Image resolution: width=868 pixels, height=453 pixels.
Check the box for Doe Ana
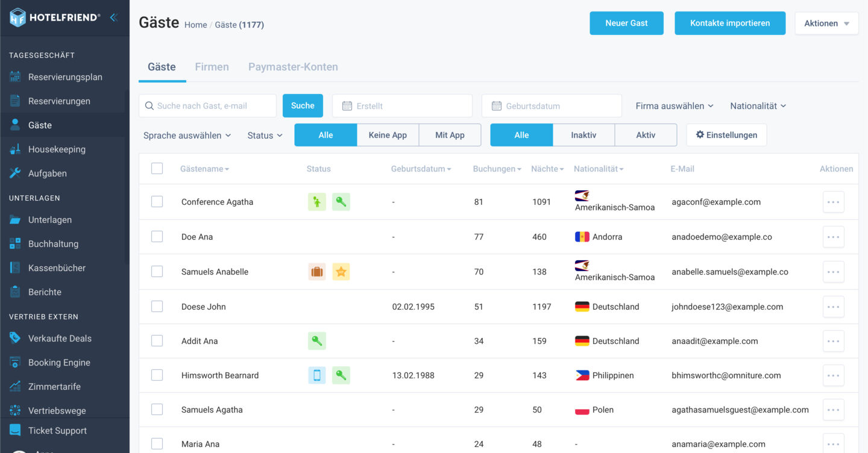point(157,237)
